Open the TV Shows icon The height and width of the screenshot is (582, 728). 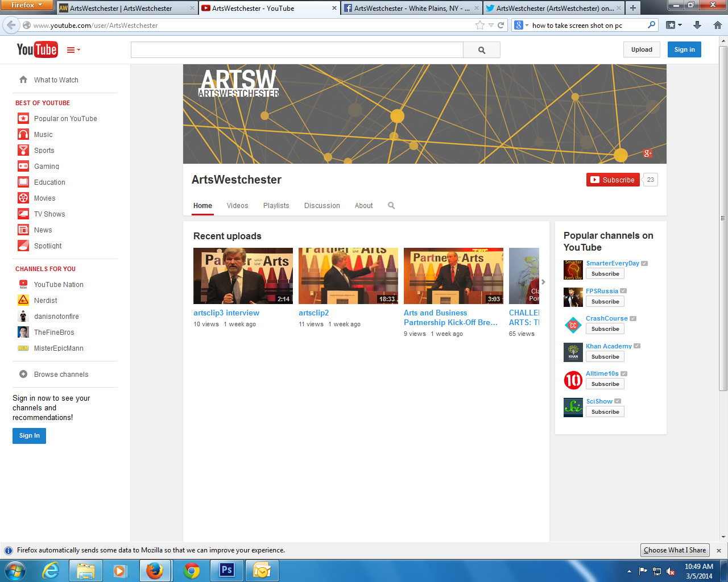point(23,214)
